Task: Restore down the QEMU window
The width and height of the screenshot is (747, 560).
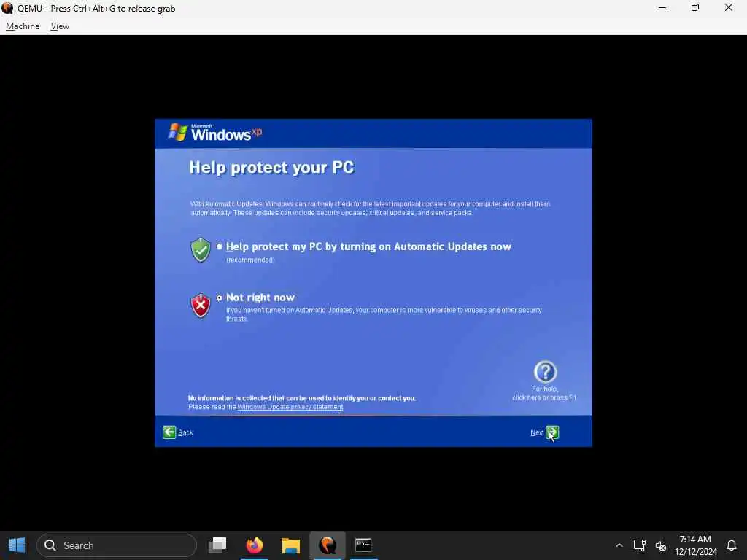Action: (695, 8)
